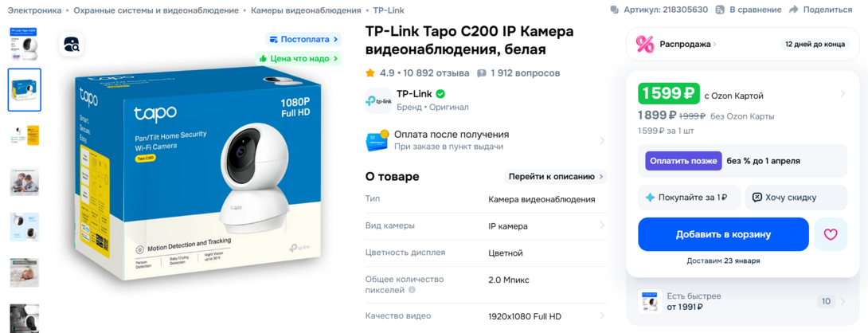
Task: Click the pixel count info icon
Action: 411,290
